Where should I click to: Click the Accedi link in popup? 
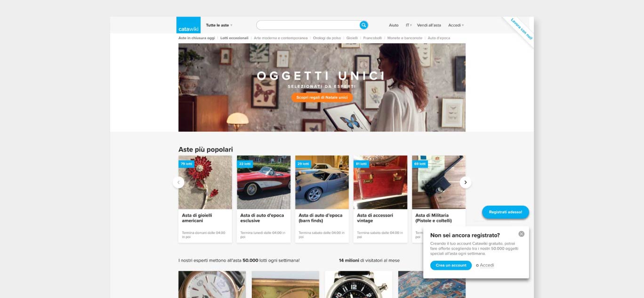click(x=487, y=265)
